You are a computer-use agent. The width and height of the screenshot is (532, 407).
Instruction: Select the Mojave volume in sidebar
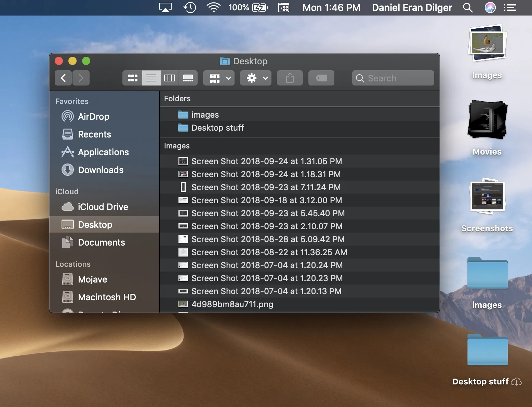pos(105,279)
